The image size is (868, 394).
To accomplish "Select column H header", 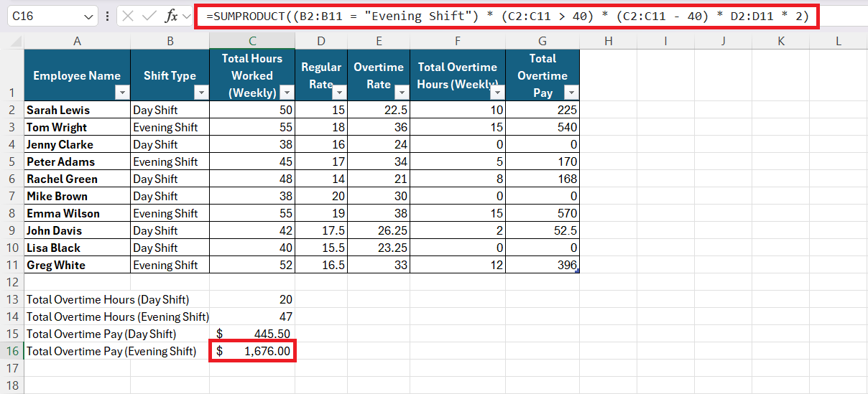I will [x=608, y=42].
